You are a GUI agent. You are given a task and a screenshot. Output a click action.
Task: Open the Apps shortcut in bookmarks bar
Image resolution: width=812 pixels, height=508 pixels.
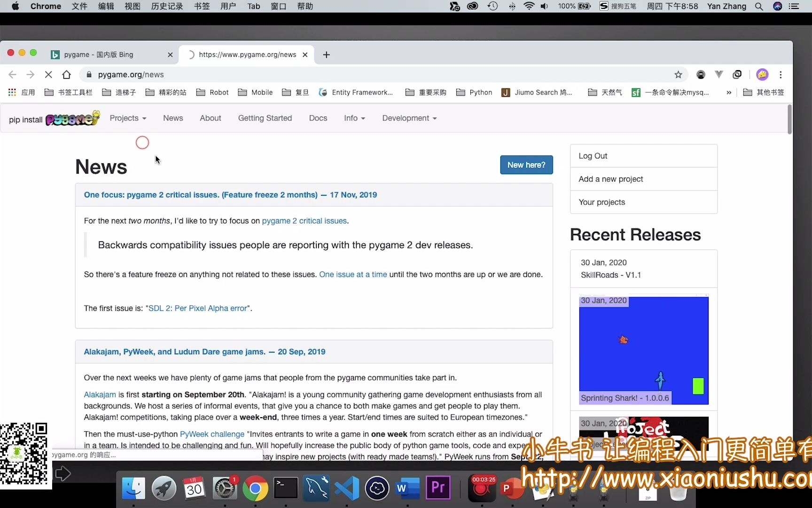pyautogui.click(x=22, y=92)
